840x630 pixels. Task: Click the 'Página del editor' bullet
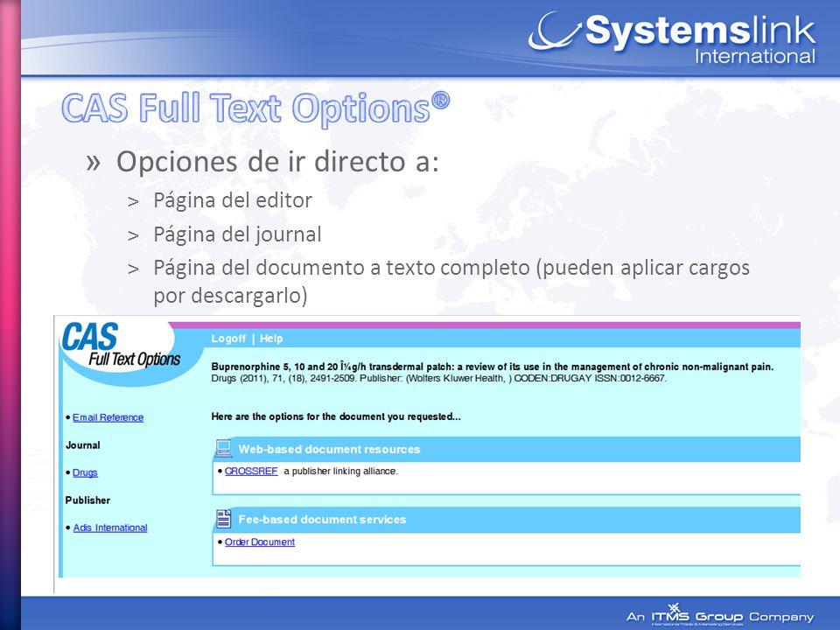click(233, 200)
